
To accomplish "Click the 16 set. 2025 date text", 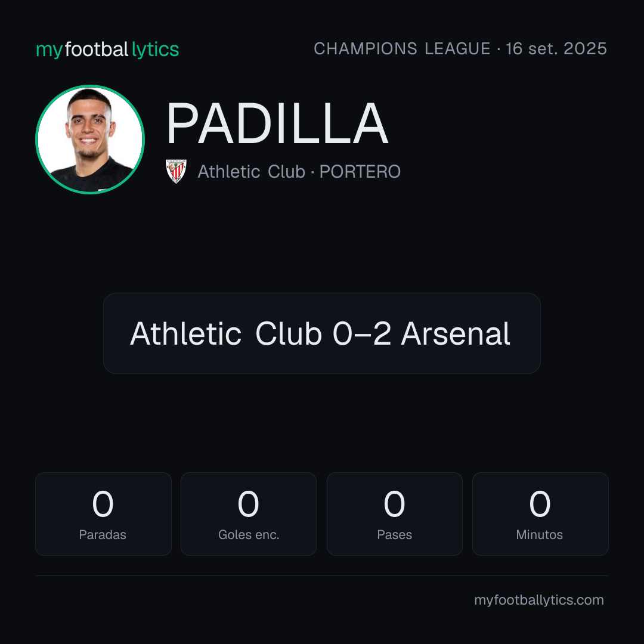I will [556, 49].
